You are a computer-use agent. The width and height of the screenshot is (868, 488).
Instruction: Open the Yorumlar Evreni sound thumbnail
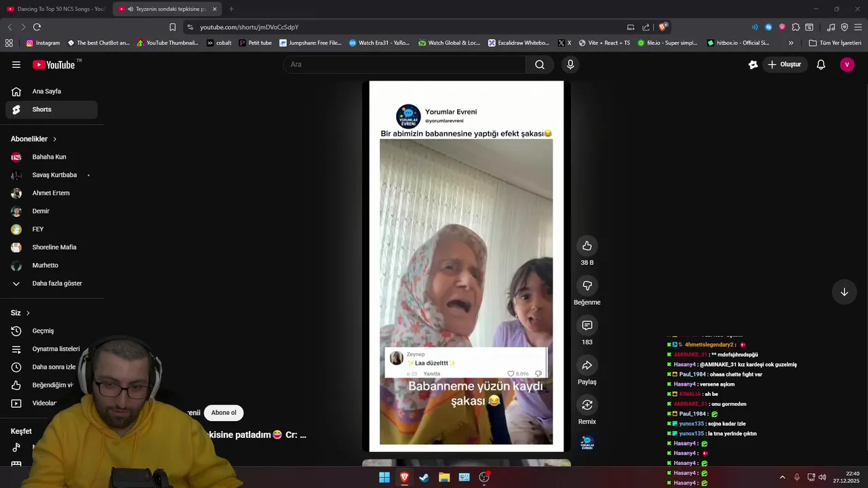click(x=587, y=443)
